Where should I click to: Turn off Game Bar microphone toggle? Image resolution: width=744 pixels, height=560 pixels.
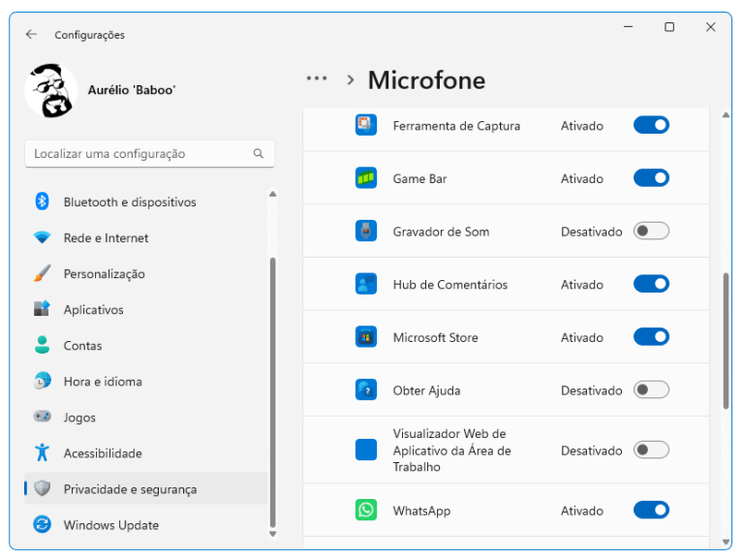click(651, 178)
